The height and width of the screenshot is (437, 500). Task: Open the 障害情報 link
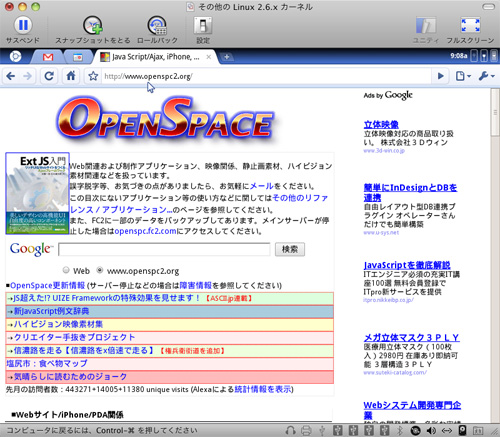[x=196, y=286]
